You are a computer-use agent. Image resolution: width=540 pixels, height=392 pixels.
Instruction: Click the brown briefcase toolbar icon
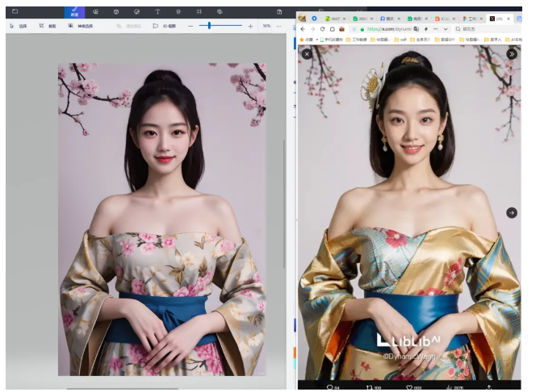pyautogui.click(x=342, y=29)
